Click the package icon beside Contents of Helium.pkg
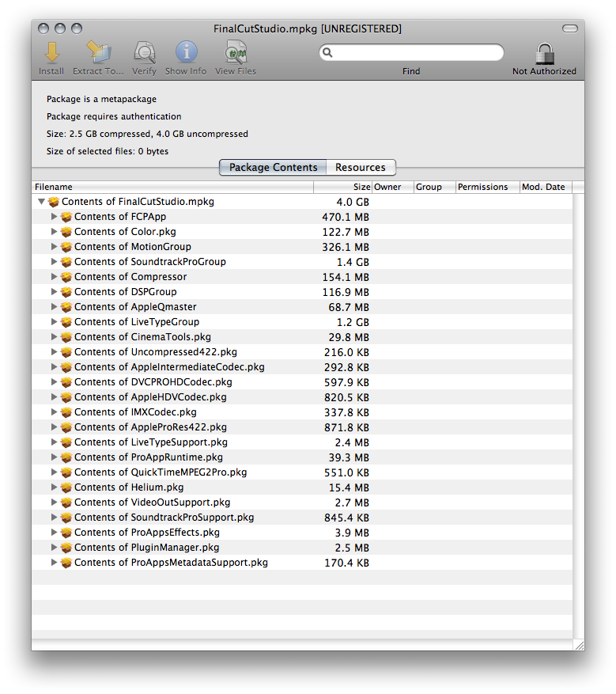616x694 pixels. click(66, 488)
